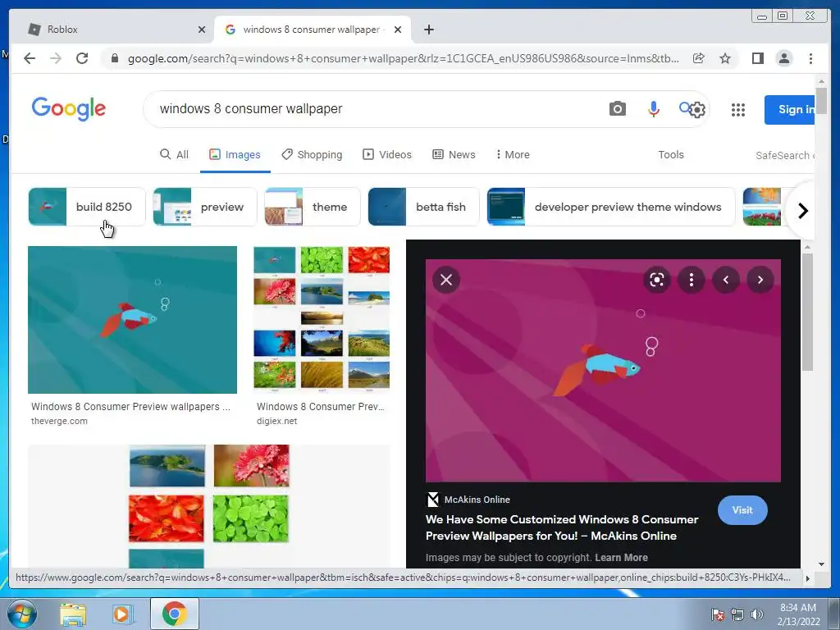
Task: Filter by preview chip
Action: (204, 207)
